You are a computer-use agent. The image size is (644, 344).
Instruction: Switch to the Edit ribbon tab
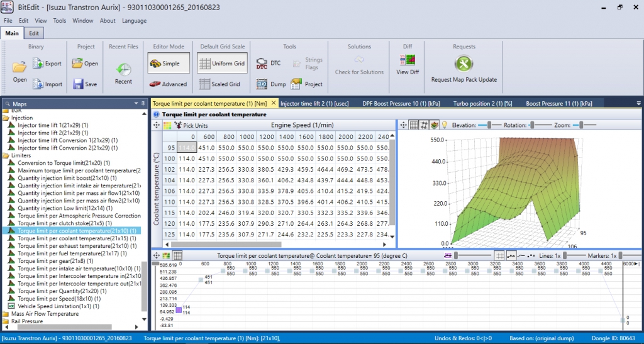[x=34, y=33]
